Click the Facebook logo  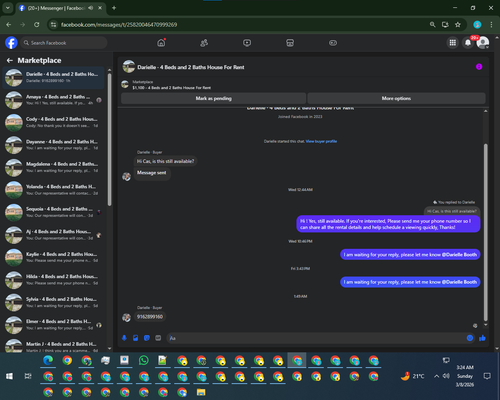(x=11, y=43)
